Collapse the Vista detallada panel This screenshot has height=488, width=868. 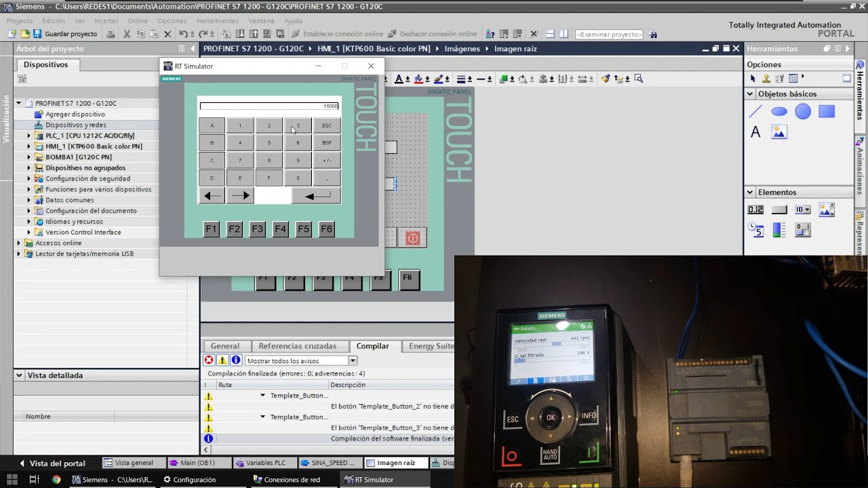pyautogui.click(x=19, y=375)
